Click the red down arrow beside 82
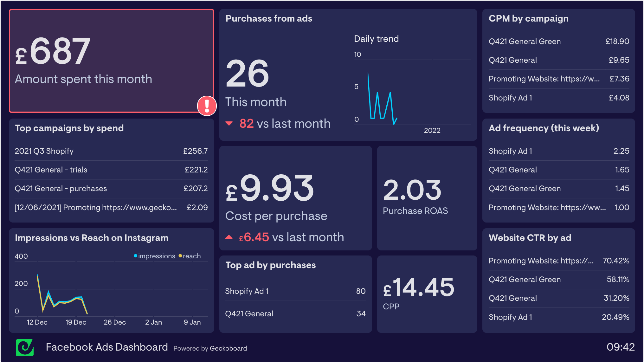644x362 pixels. tap(229, 124)
